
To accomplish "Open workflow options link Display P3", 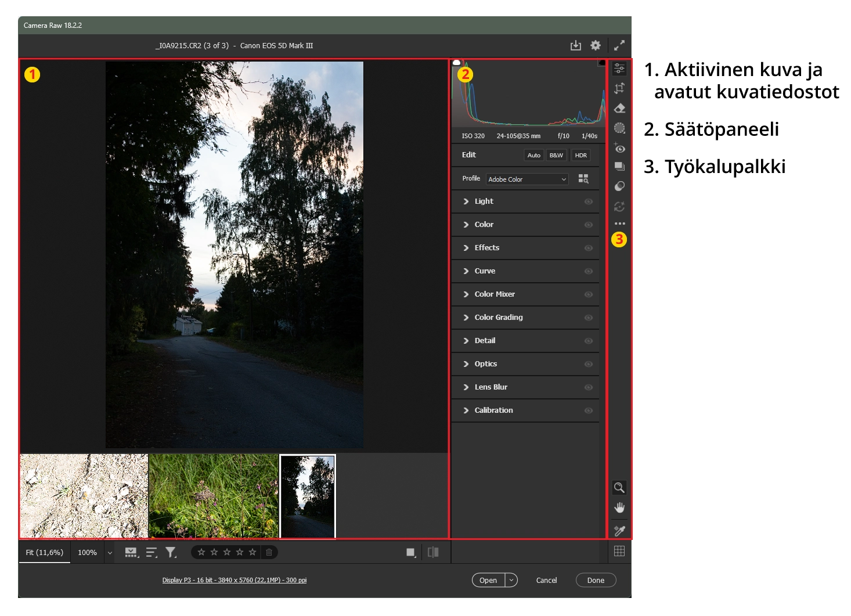I will pyautogui.click(x=235, y=580).
